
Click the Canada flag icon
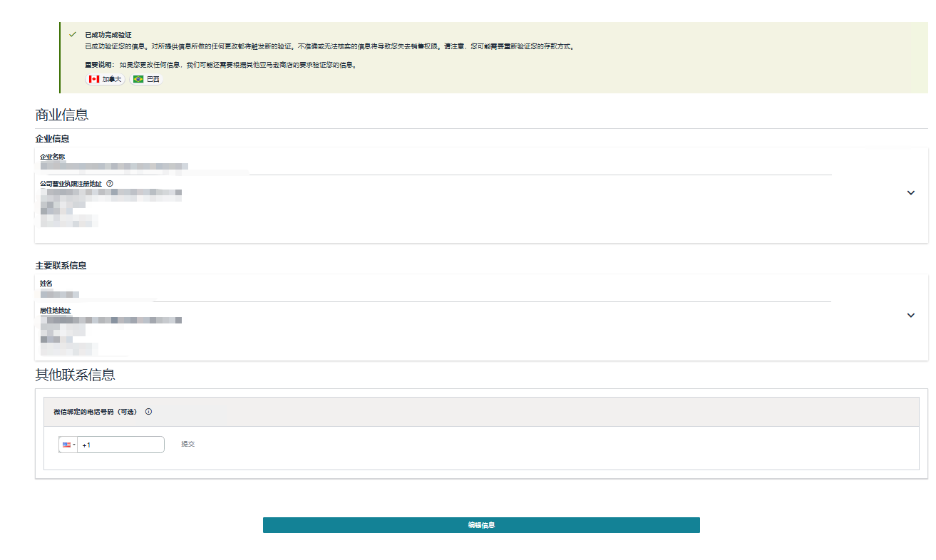point(94,79)
